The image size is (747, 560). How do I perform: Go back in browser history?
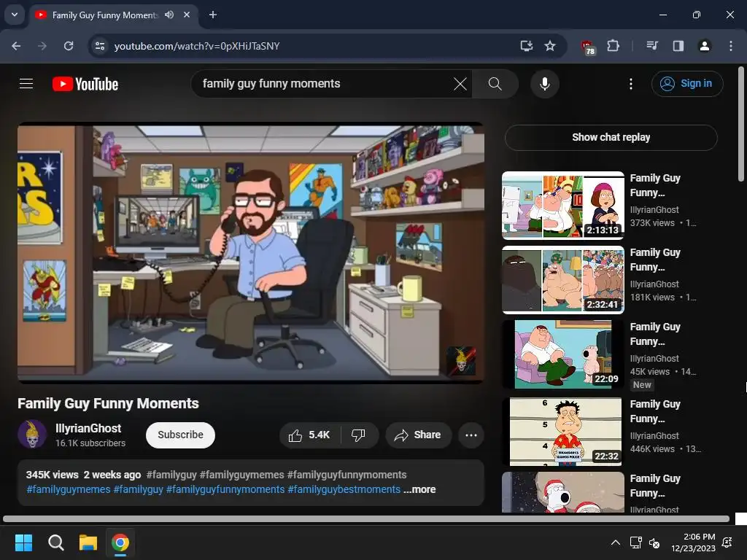(x=16, y=46)
